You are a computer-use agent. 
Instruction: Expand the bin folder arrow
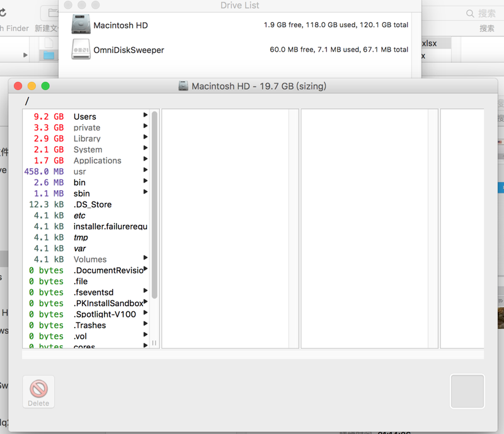pos(146,181)
